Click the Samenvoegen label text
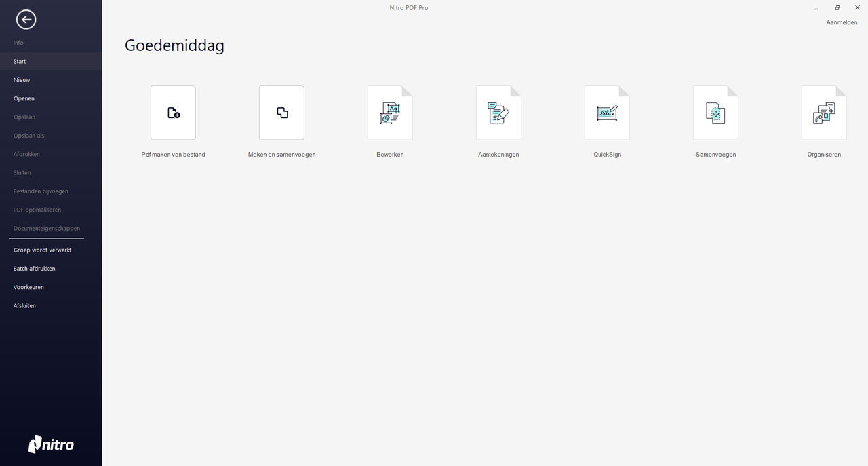This screenshot has height=466, width=868. [715, 155]
